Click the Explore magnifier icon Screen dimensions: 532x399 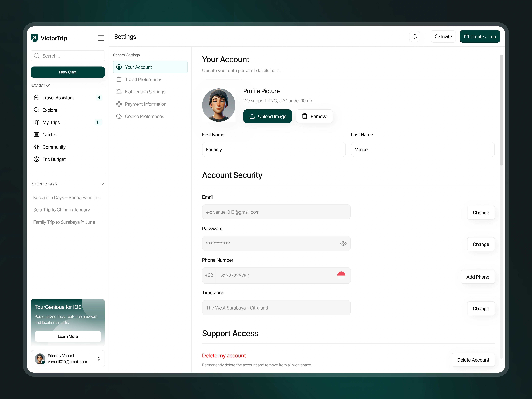pyautogui.click(x=37, y=110)
